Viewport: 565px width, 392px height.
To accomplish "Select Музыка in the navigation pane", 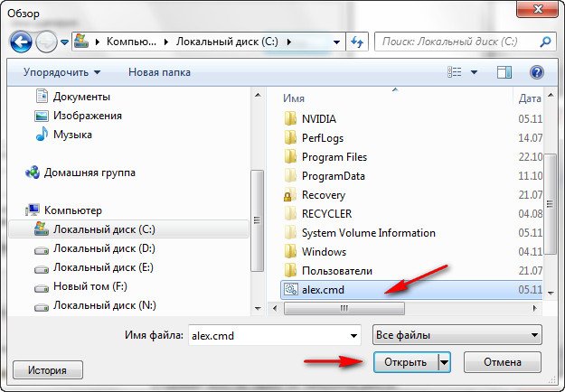I will coord(72,135).
